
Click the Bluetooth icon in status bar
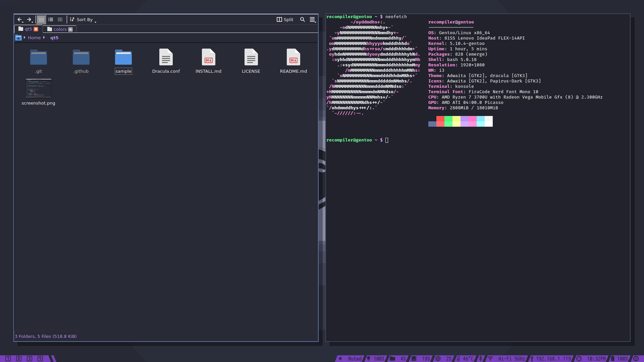(x=480, y=359)
